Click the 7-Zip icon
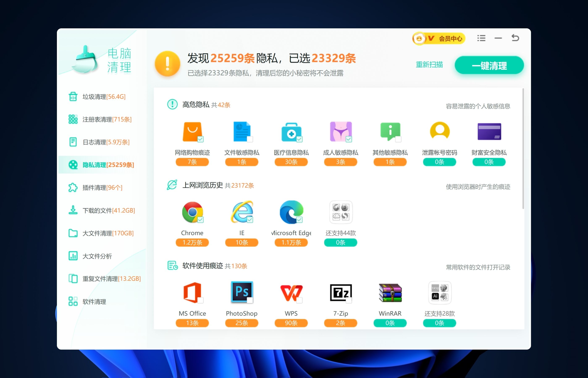This screenshot has width=588, height=378. click(341, 293)
